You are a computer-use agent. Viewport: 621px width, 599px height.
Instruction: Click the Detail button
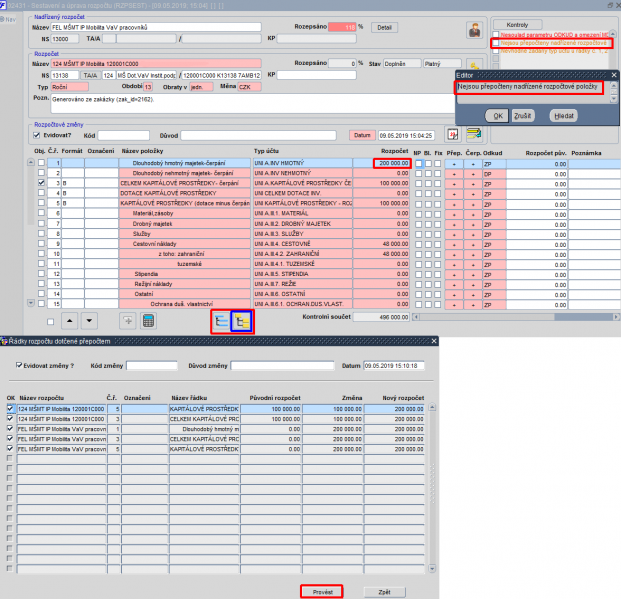pyautogui.click(x=384, y=27)
